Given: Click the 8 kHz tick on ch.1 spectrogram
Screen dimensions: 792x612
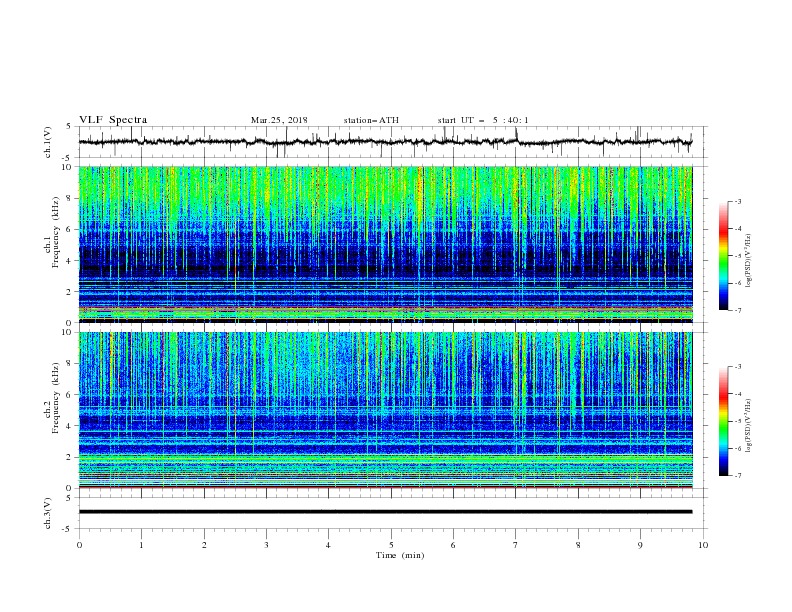Looking at the screenshot, I should [70, 198].
